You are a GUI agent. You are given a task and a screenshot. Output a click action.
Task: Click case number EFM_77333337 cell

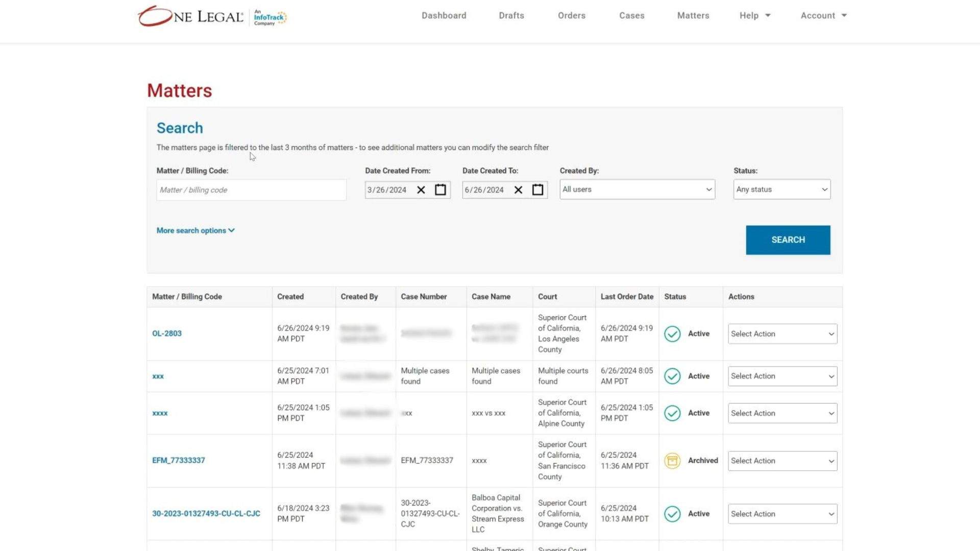tap(427, 460)
